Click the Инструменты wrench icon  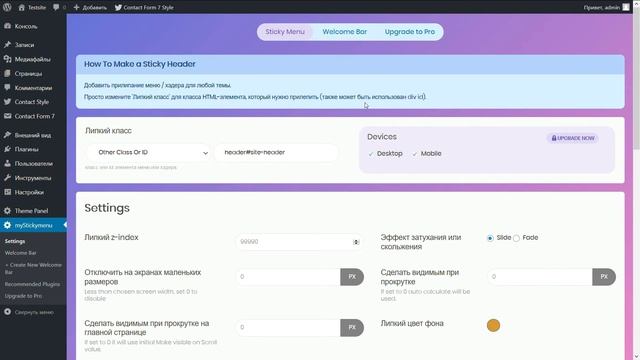pos(7,178)
